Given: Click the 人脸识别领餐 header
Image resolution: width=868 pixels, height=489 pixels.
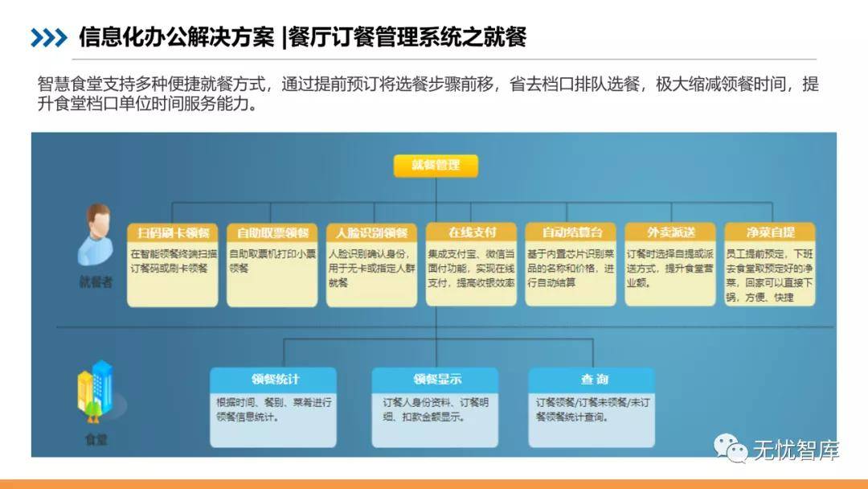Looking at the screenshot, I should point(371,232).
